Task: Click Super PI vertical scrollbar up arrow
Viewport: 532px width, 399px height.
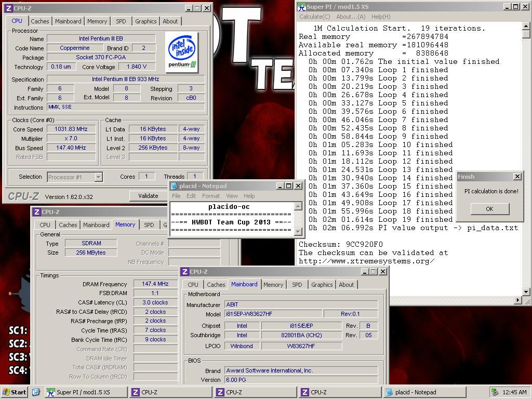Action: 526,26
